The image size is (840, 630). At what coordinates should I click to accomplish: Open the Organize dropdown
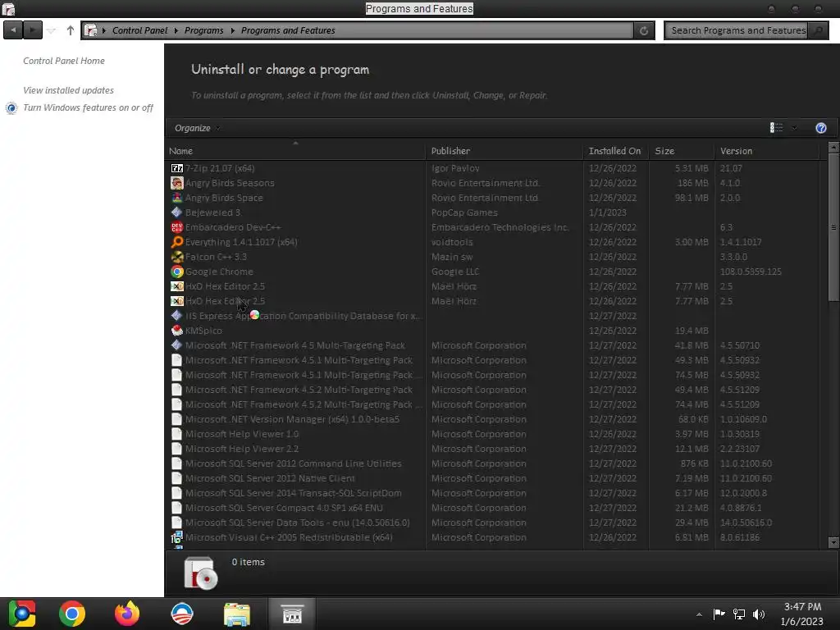[x=197, y=128]
